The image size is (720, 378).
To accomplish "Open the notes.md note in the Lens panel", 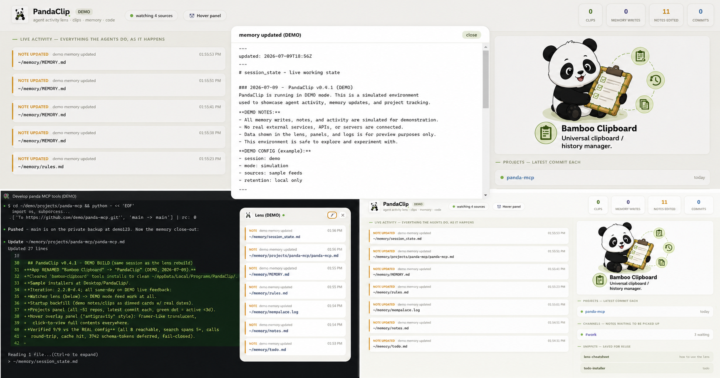I will [x=295, y=328].
